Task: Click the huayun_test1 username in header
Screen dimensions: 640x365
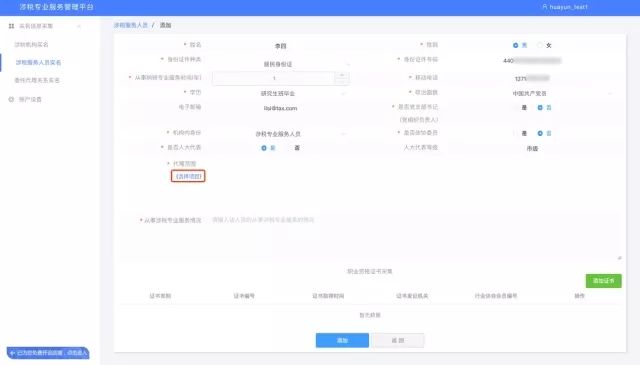Action: [569, 7]
